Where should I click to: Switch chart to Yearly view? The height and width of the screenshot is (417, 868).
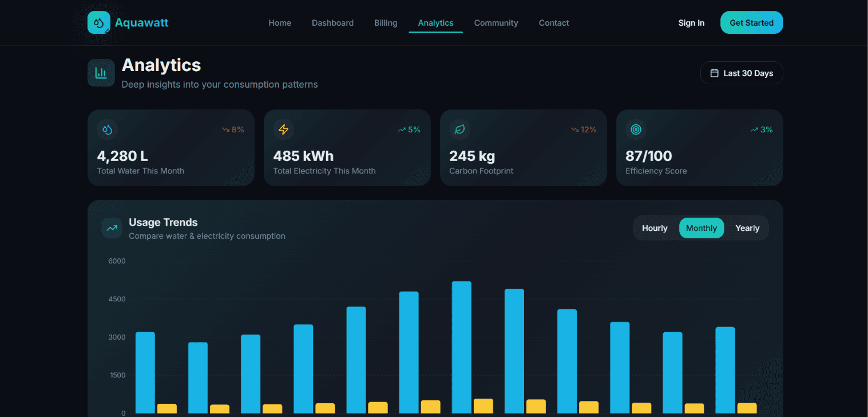(x=747, y=228)
